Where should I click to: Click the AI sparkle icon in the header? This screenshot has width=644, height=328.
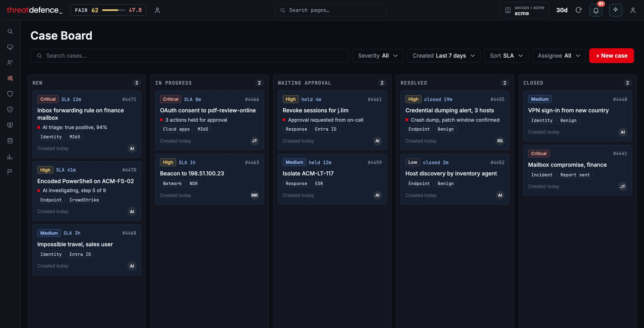coord(615,10)
